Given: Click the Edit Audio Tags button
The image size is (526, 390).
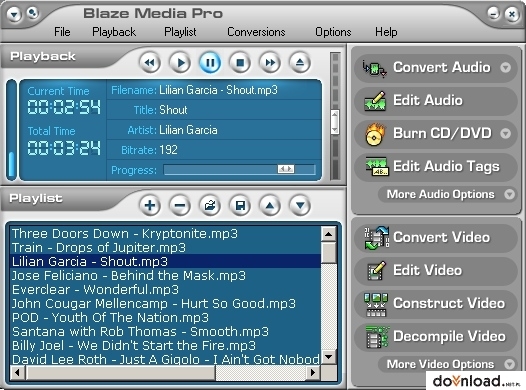Looking at the screenshot, I should (435, 167).
